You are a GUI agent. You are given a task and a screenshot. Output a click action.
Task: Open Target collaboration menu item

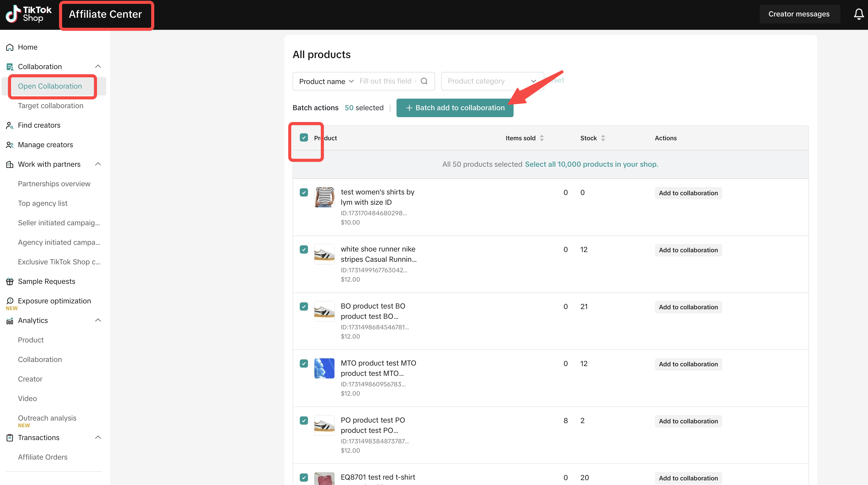click(51, 106)
